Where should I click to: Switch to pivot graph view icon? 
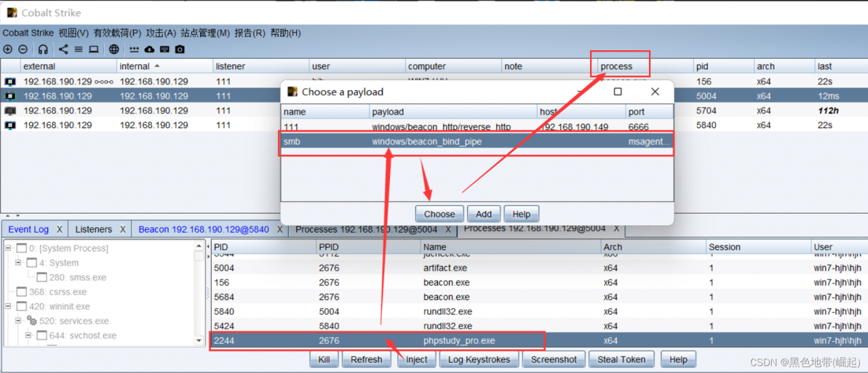click(x=63, y=50)
